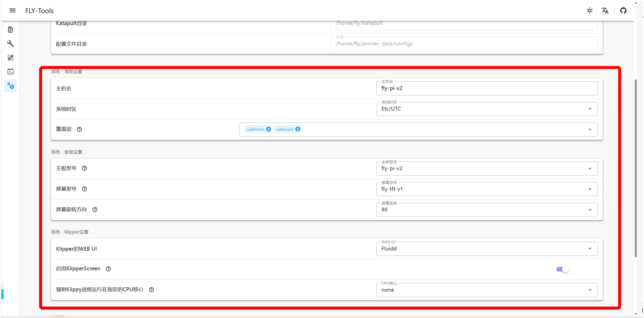Open the hamburger navigation menu
The width and height of the screenshot is (644, 318).
coord(12,11)
